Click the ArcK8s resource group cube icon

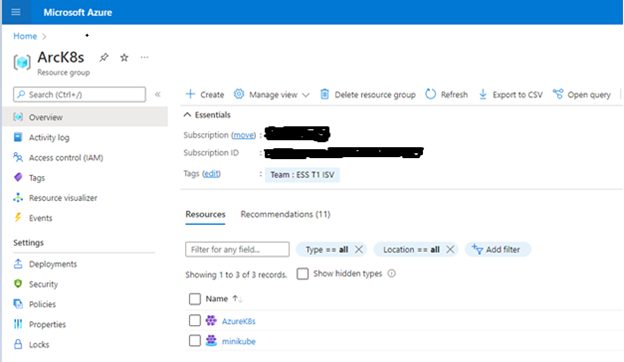(x=22, y=62)
